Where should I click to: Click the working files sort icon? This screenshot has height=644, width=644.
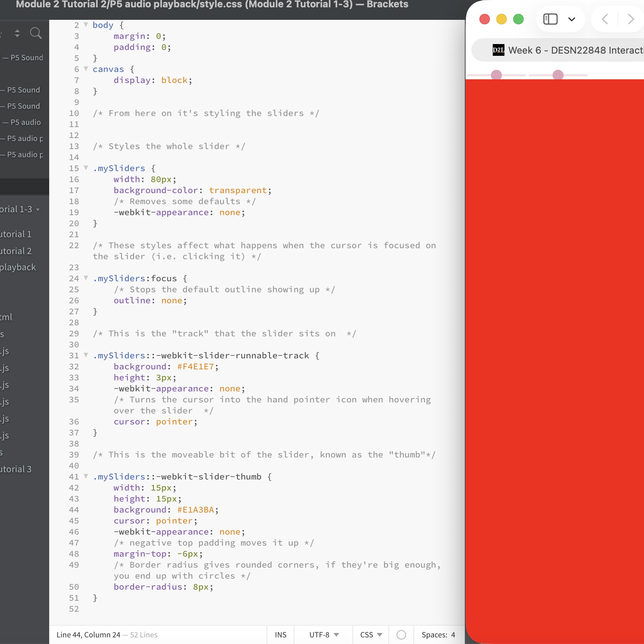point(17,33)
